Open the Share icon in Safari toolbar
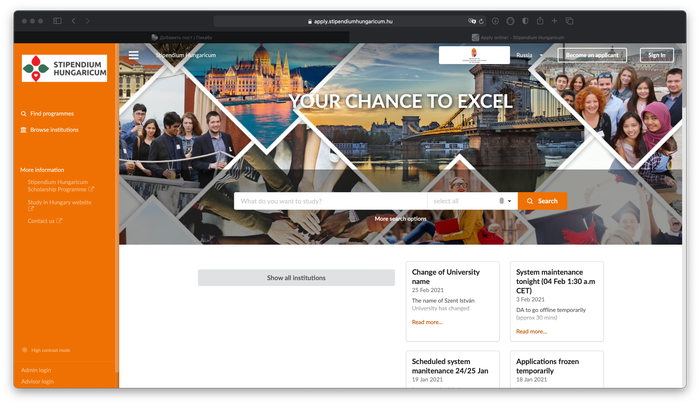The width and height of the screenshot is (700, 405). (x=540, y=21)
